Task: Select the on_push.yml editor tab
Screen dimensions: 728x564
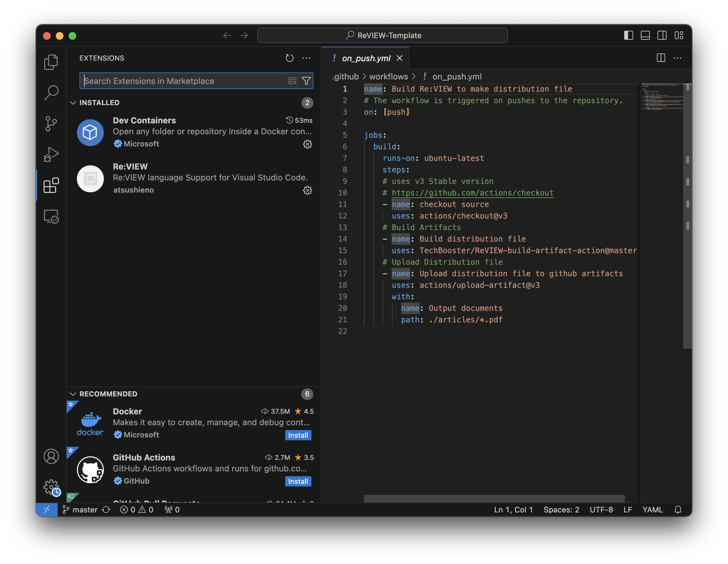Action: [366, 58]
